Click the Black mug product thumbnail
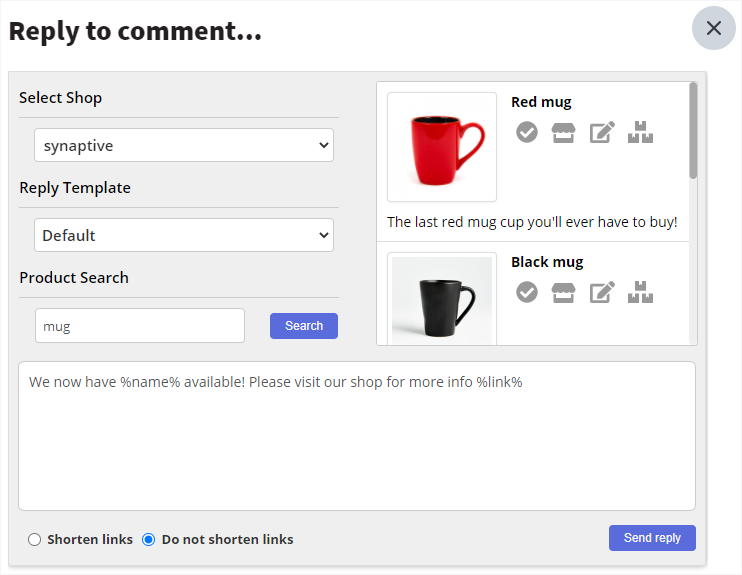The image size is (742, 575). (x=442, y=300)
